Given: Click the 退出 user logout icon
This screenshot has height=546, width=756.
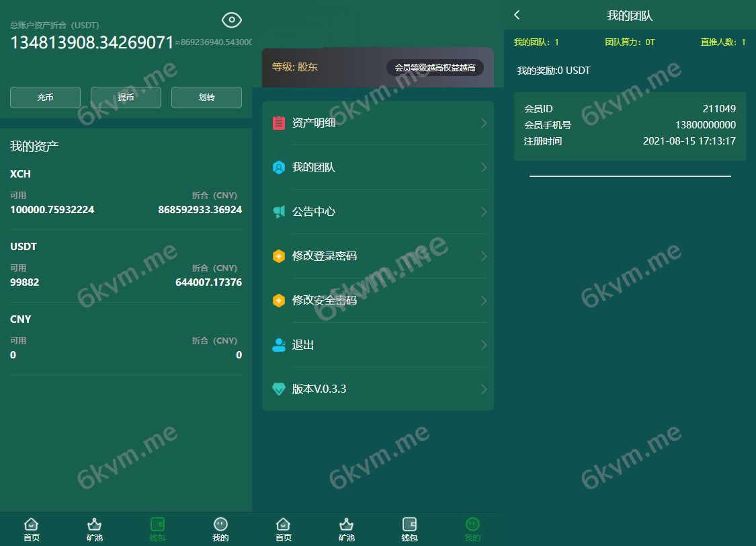Looking at the screenshot, I should pos(279,345).
